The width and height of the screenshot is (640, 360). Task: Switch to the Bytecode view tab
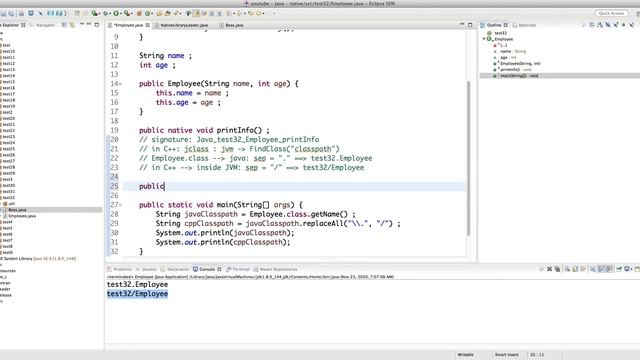pos(527,25)
